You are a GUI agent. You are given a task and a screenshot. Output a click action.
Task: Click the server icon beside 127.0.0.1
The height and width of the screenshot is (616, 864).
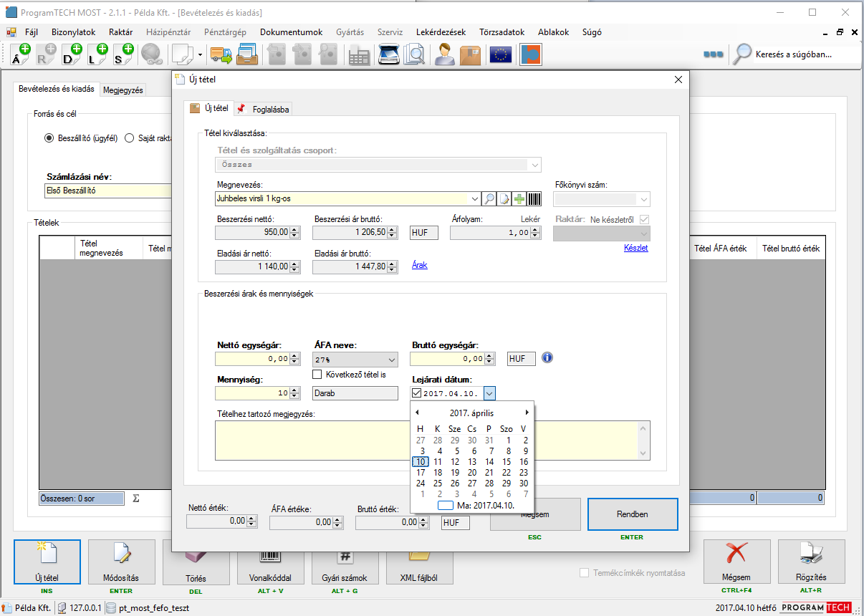(63, 608)
